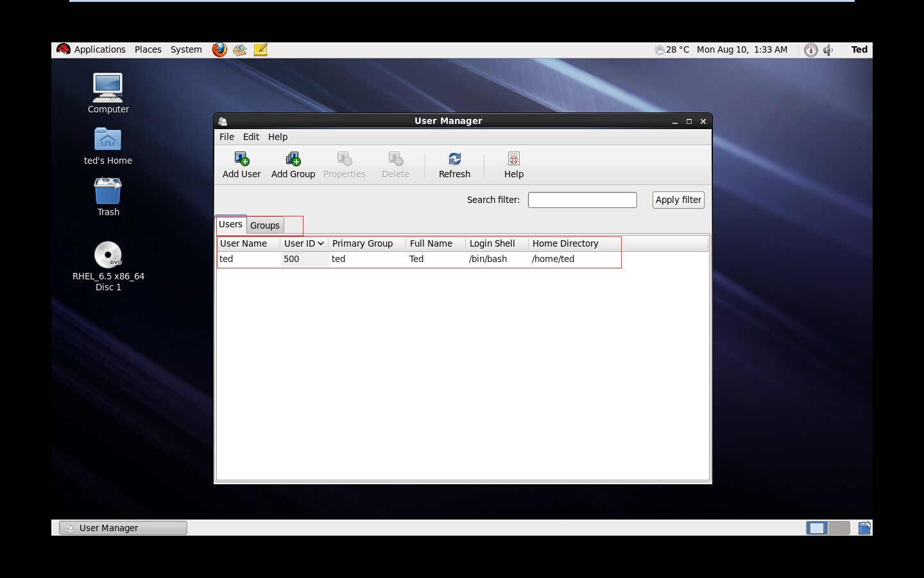The image size is (924, 578).
Task: Maximize the User Manager window
Action: point(689,121)
